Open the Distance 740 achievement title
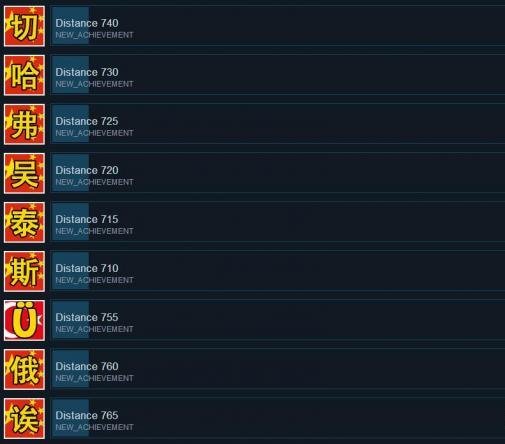This screenshot has width=505, height=444. point(87,23)
